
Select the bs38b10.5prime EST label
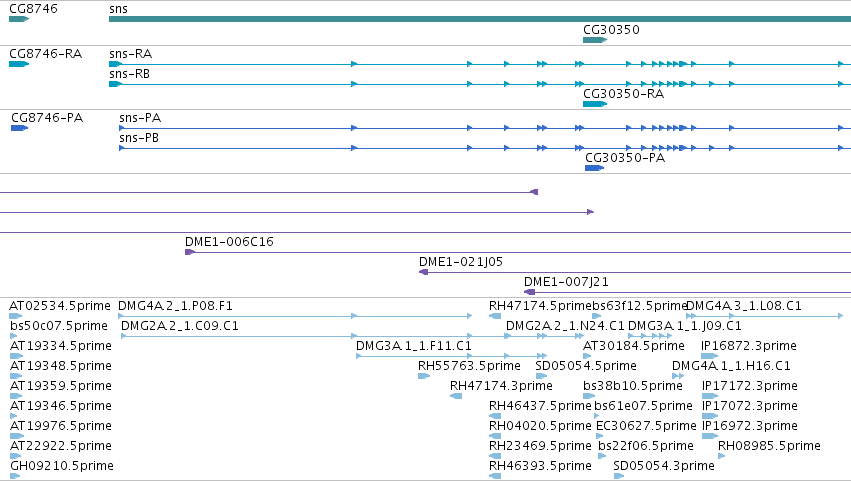tap(633, 386)
